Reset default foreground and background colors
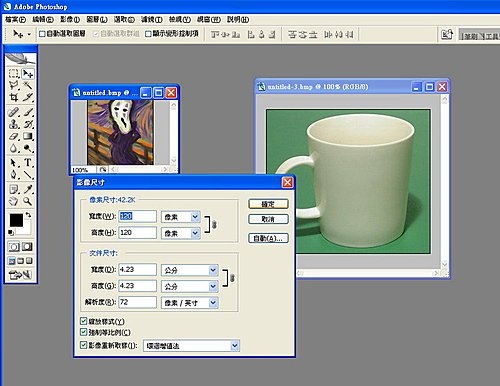 (11, 232)
